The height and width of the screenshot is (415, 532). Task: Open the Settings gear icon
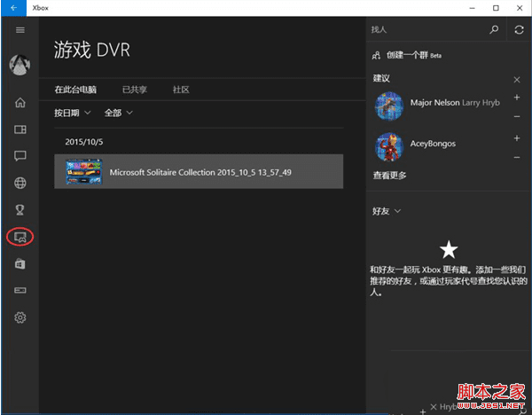[20, 317]
